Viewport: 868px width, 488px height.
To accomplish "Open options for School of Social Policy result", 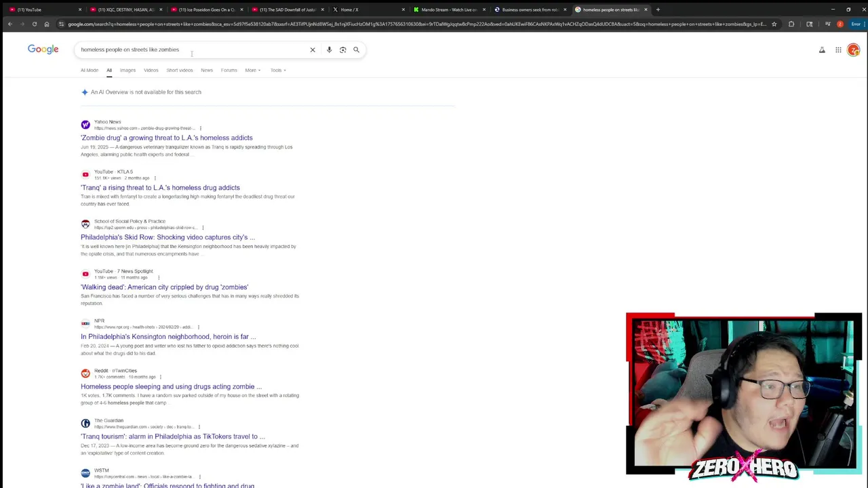I will click(x=203, y=228).
